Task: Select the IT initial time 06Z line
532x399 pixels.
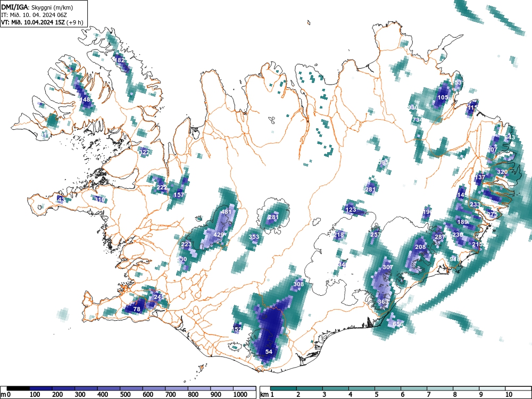Action: tap(34, 15)
